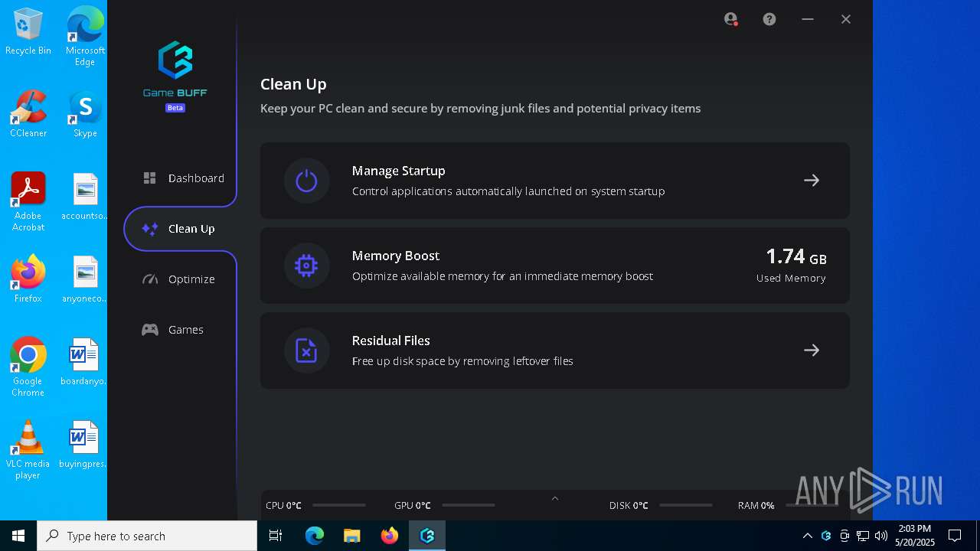Open Skype desktop shortcut

point(85,114)
